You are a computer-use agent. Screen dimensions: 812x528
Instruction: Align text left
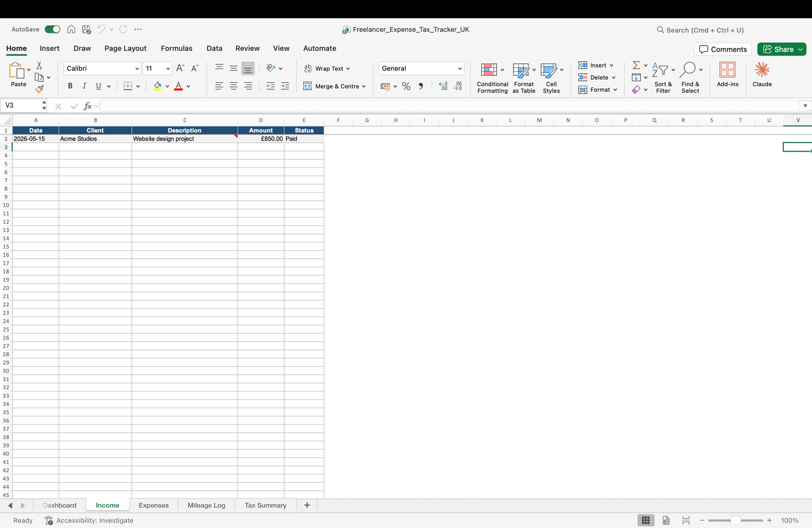tap(219, 86)
